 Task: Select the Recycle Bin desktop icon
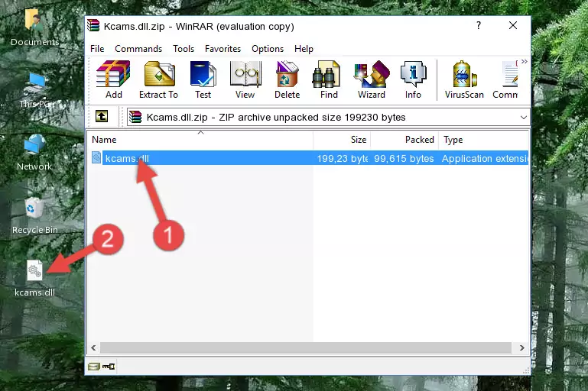click(35, 216)
